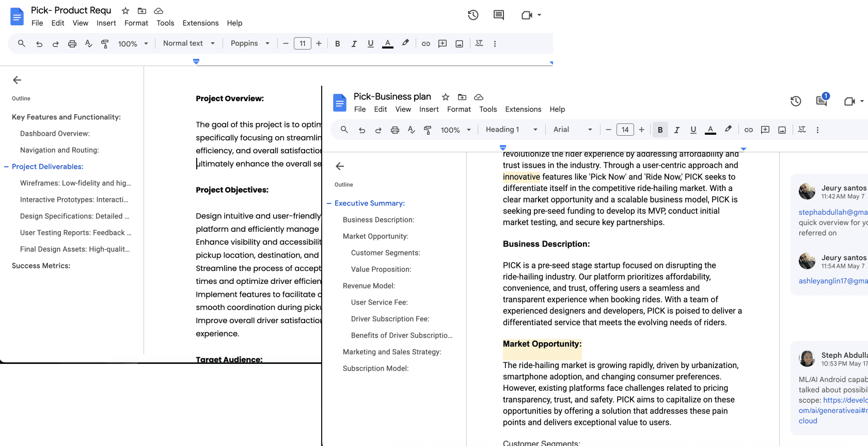This screenshot has height=446, width=868.
Task: Move the Pick- Product Requ document to folder
Action: [142, 11]
